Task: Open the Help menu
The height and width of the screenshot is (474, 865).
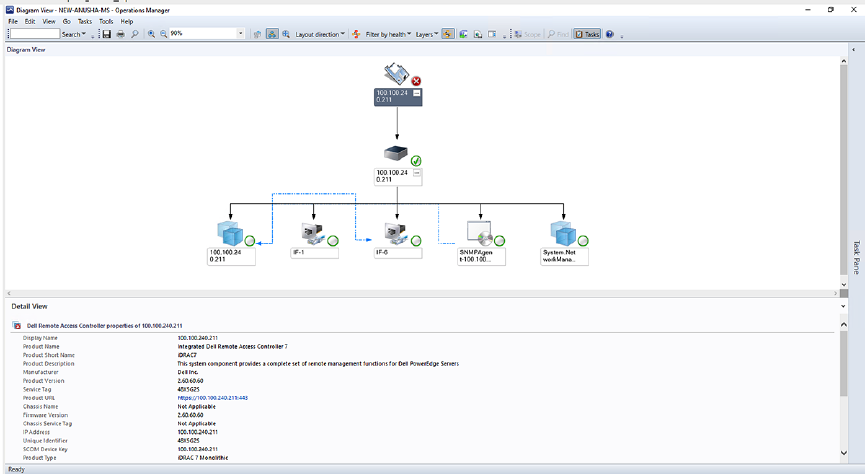Action: [127, 22]
